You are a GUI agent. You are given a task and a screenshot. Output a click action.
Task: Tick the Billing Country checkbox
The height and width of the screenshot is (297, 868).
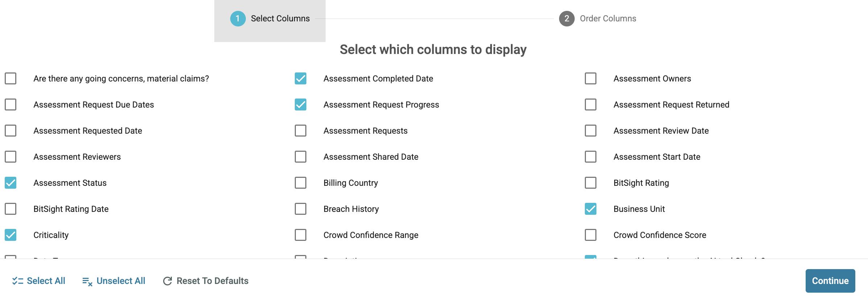click(x=301, y=183)
